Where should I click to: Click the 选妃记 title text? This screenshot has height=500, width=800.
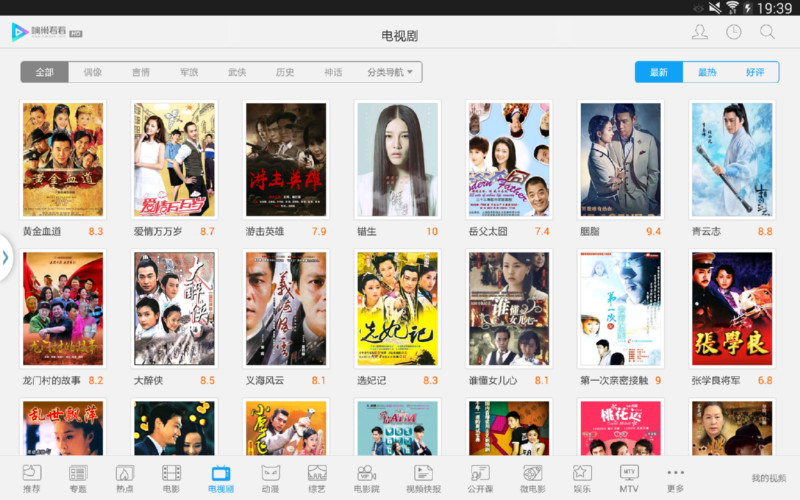coord(371,381)
